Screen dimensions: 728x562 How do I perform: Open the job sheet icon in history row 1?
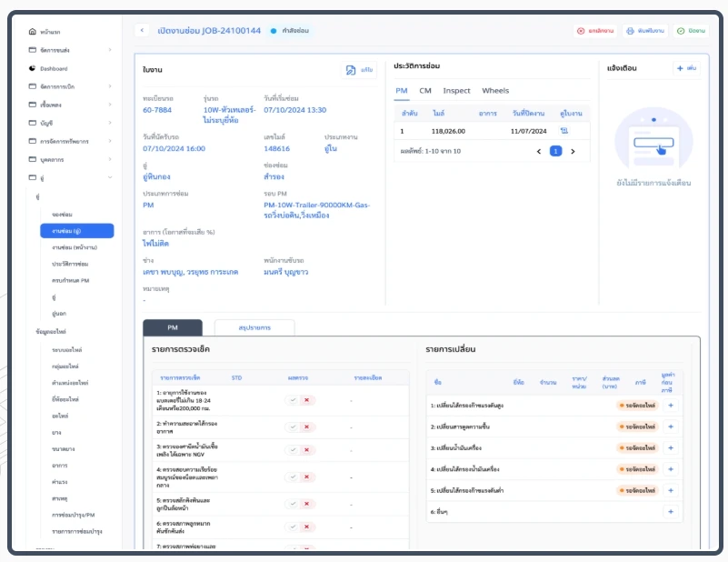(x=564, y=131)
